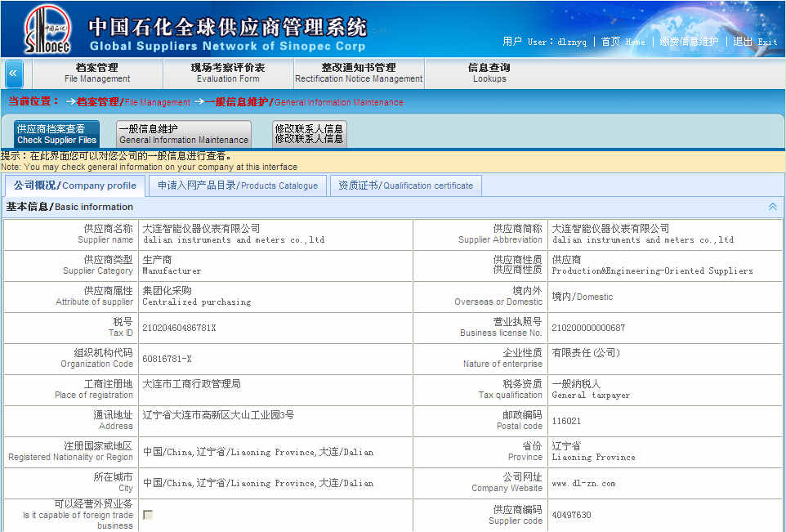Switch to the Company profile tab
Viewport: 786px width, 532px height.
pos(74,185)
